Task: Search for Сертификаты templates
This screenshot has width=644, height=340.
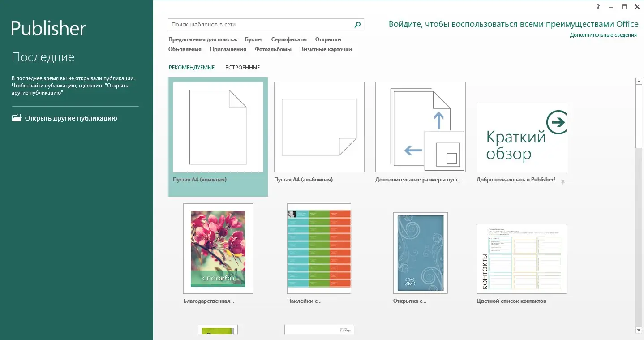Action: pyautogui.click(x=289, y=39)
